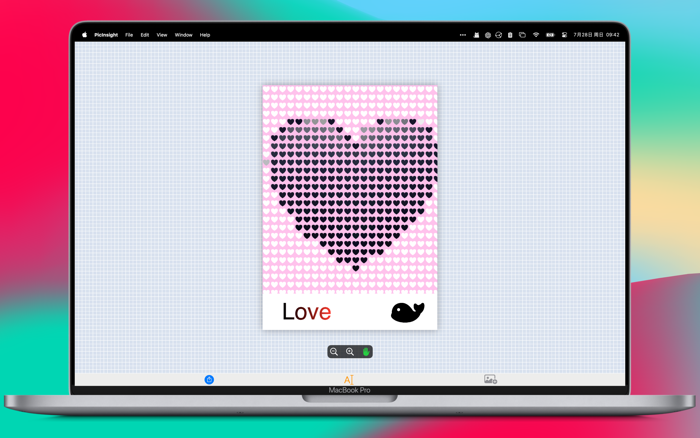This screenshot has height=438, width=700.
Task: Open the Apple menu
Action: coord(84,35)
